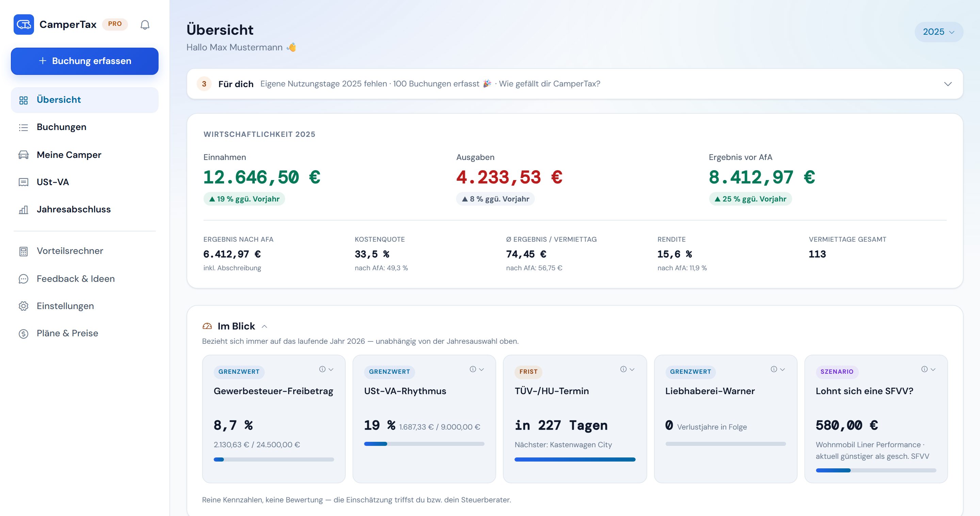Click the in 227 Tagen value
980x516 pixels.
pyautogui.click(x=561, y=425)
